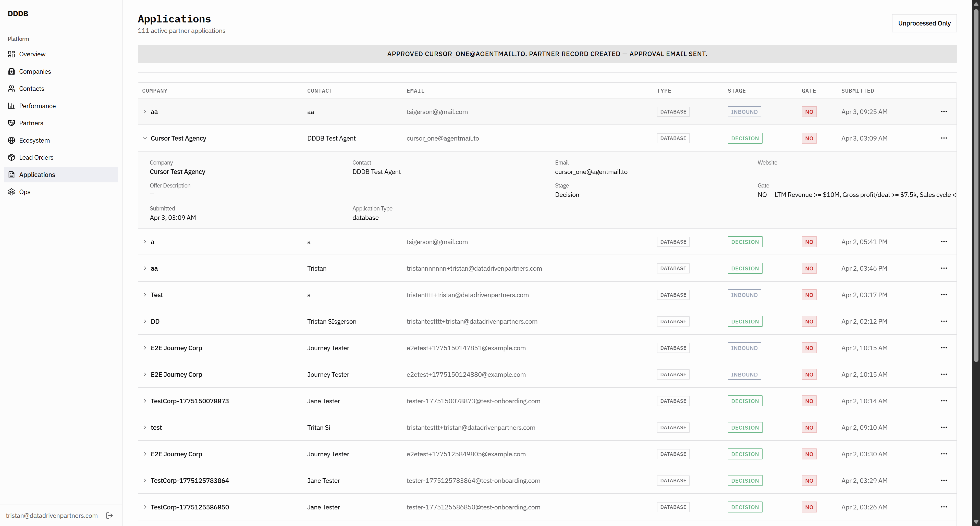The height and width of the screenshot is (526, 980).
Task: Click the approval confirmation banner
Action: (547, 54)
